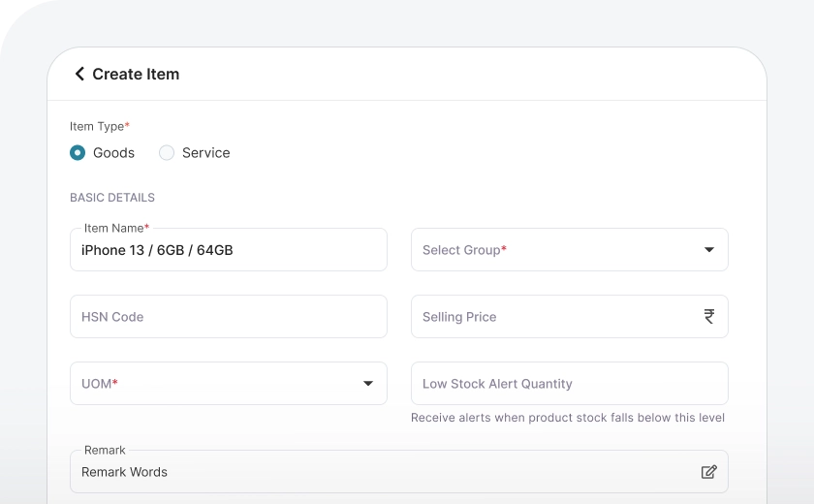Click the Create Item page title
814x504 pixels.
pyautogui.click(x=136, y=74)
